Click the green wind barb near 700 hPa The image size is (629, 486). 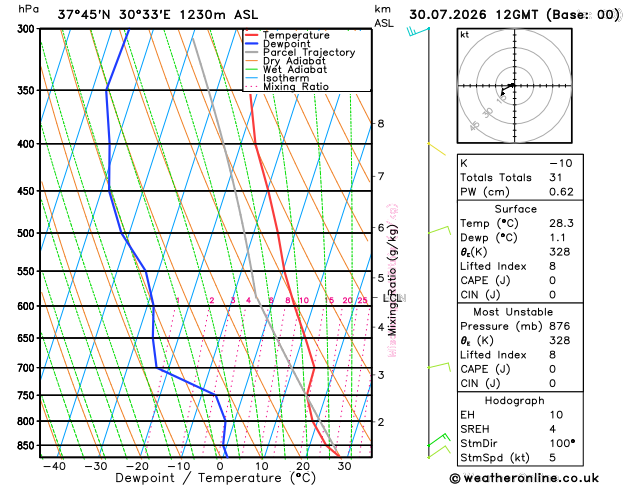pyautogui.click(x=439, y=367)
